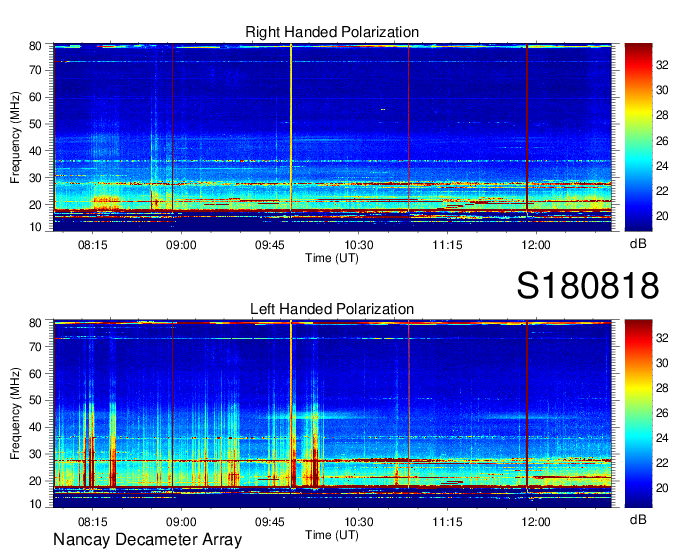Click the 10:30 time tick of Left Handed plot
This screenshot has height=552, width=680.
point(359,522)
